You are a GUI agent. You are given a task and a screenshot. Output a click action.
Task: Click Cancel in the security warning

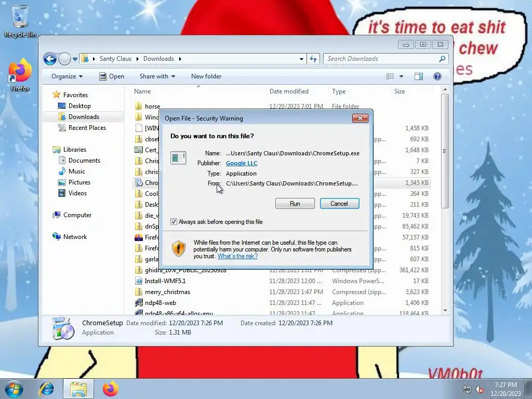point(339,204)
